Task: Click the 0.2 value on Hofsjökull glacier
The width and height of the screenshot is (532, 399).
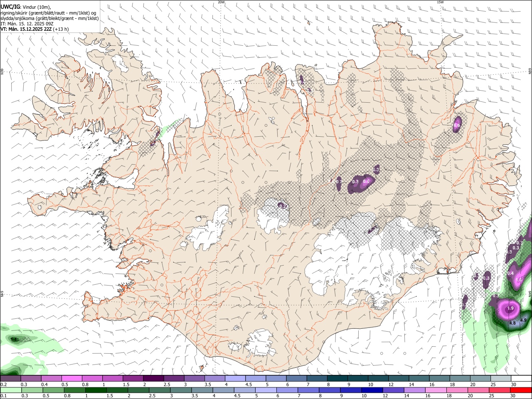Action: (x=283, y=206)
